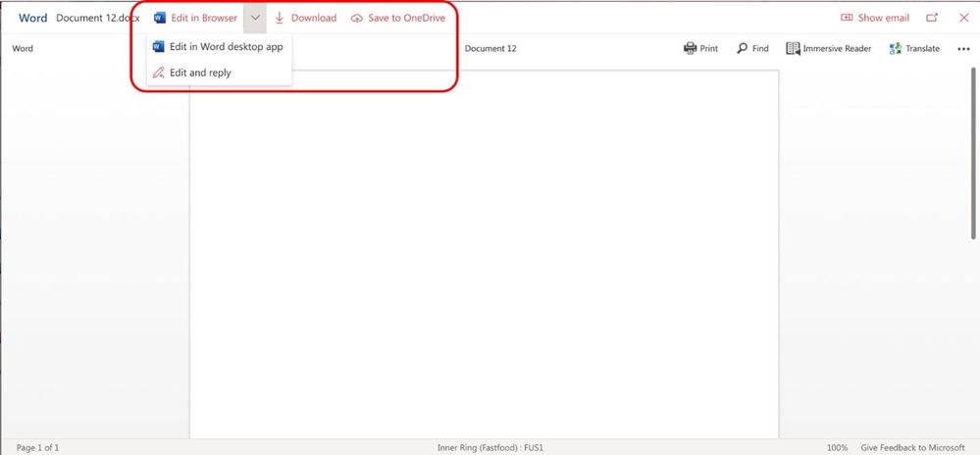
Task: Choose Edit in Word desktop app
Action: [x=218, y=47]
